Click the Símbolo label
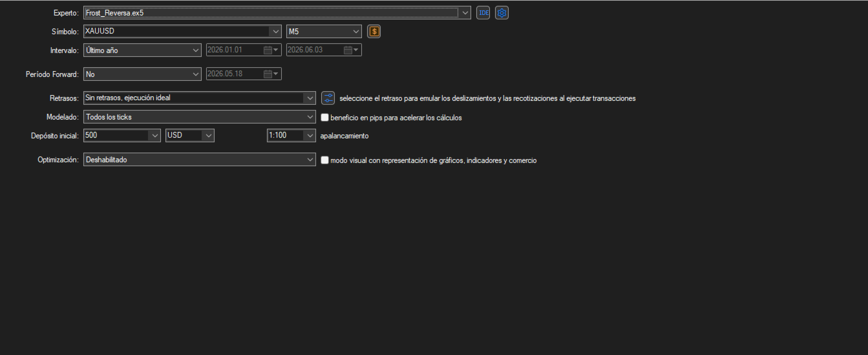Screen dimensions: 868x355 (65, 32)
